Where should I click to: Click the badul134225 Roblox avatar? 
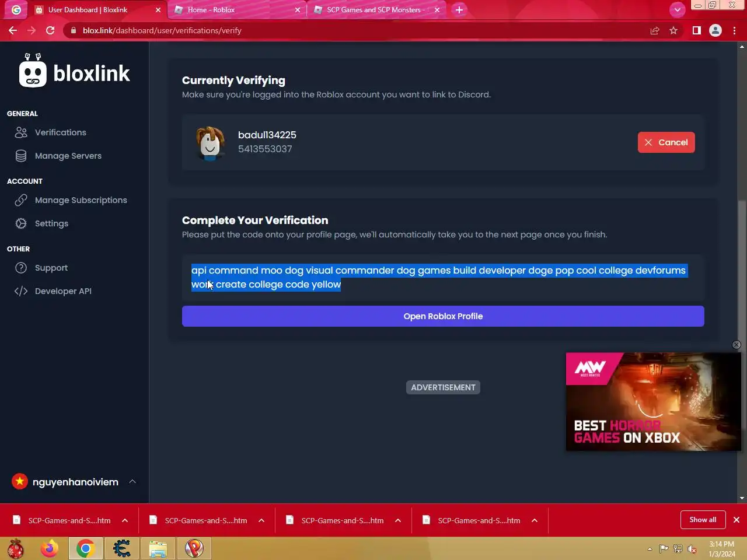210,143
